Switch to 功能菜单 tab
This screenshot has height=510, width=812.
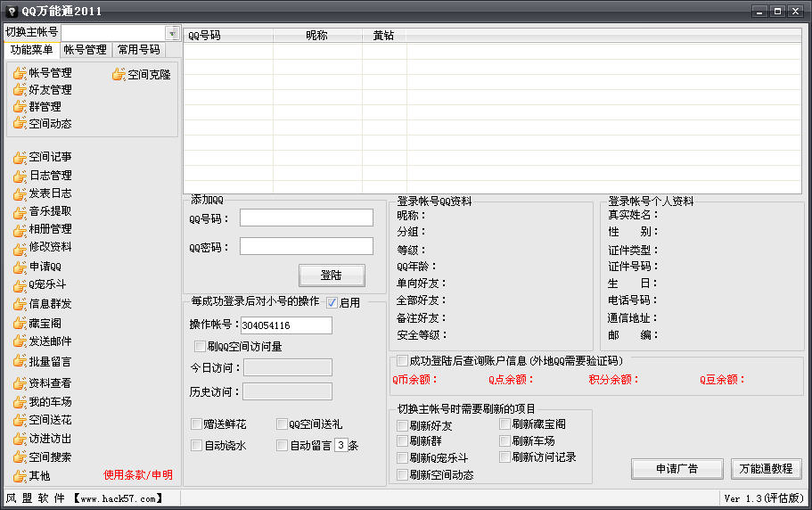coord(31,50)
